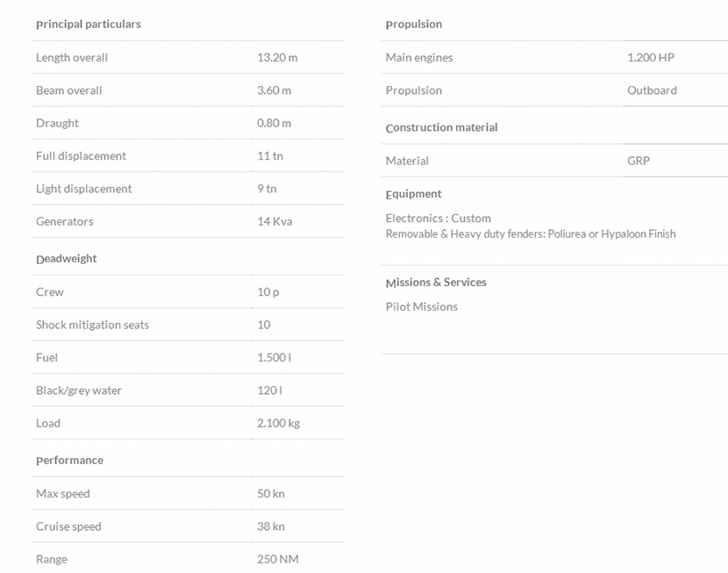Click the Generators 14 Kva value
728x573 pixels.
[x=275, y=222]
